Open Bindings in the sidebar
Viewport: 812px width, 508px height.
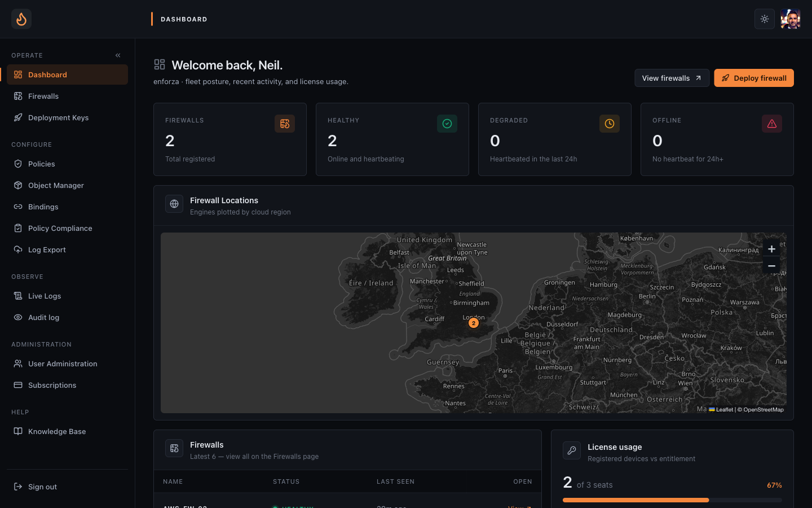pos(67,207)
